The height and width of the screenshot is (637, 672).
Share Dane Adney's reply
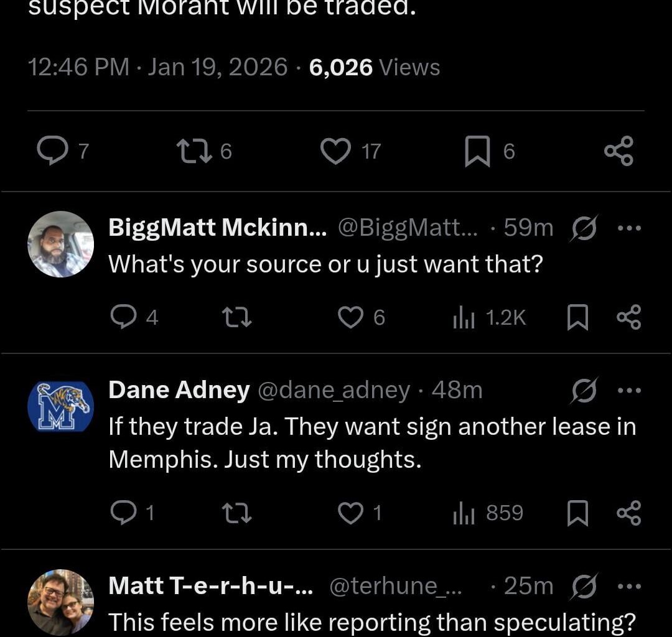[630, 513]
